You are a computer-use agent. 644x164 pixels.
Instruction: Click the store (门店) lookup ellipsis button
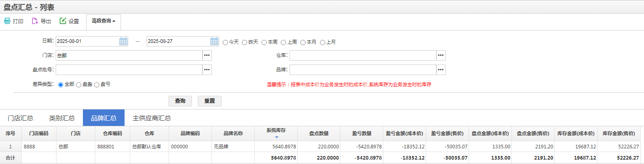pyautogui.click(x=207, y=55)
